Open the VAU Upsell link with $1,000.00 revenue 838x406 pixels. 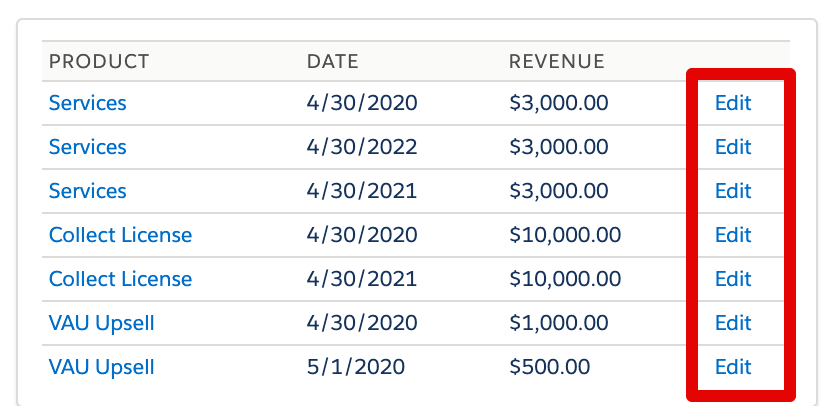102,323
